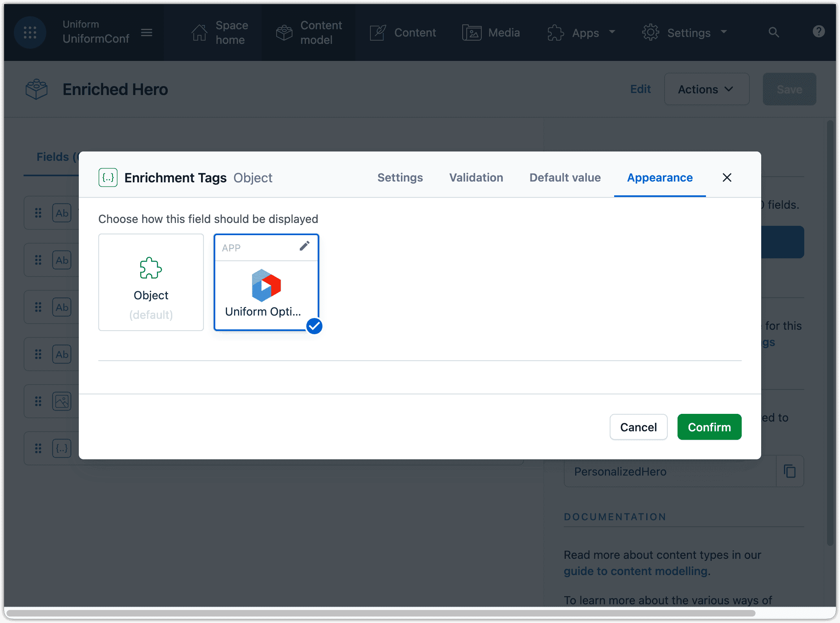
Task: Click the Enrichment Tags object type icon
Action: [x=108, y=177]
